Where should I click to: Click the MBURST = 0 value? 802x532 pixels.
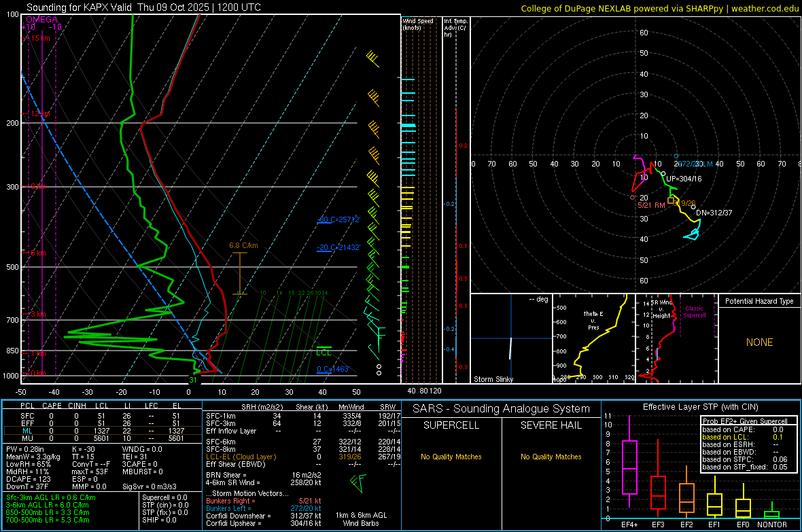pos(143,472)
